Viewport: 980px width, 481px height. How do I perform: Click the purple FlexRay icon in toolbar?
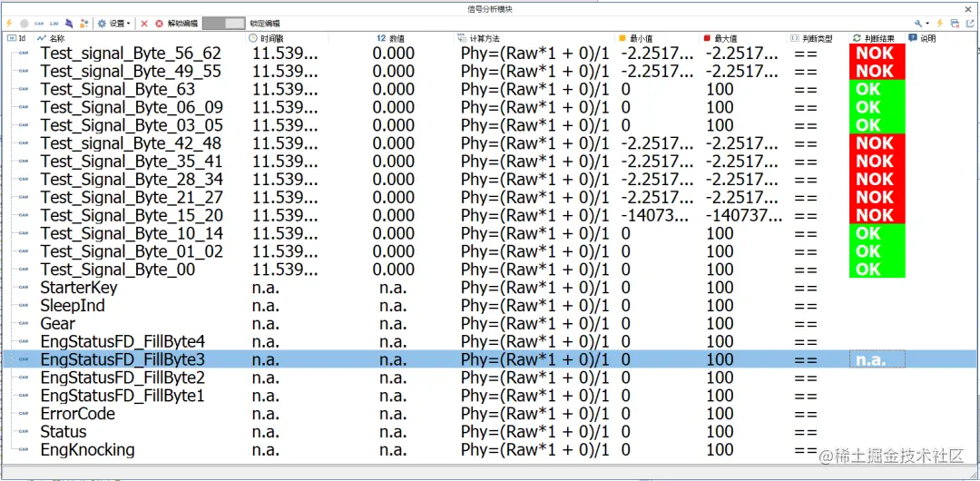click(69, 24)
